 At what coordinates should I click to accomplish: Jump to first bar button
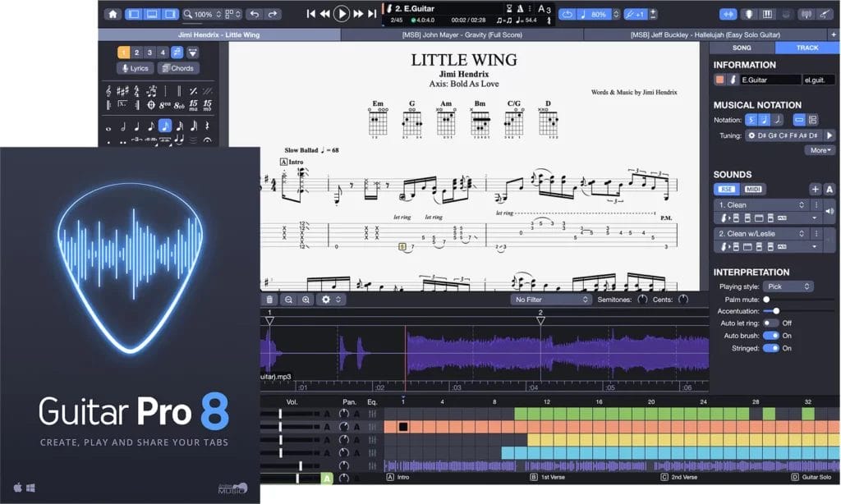point(310,14)
